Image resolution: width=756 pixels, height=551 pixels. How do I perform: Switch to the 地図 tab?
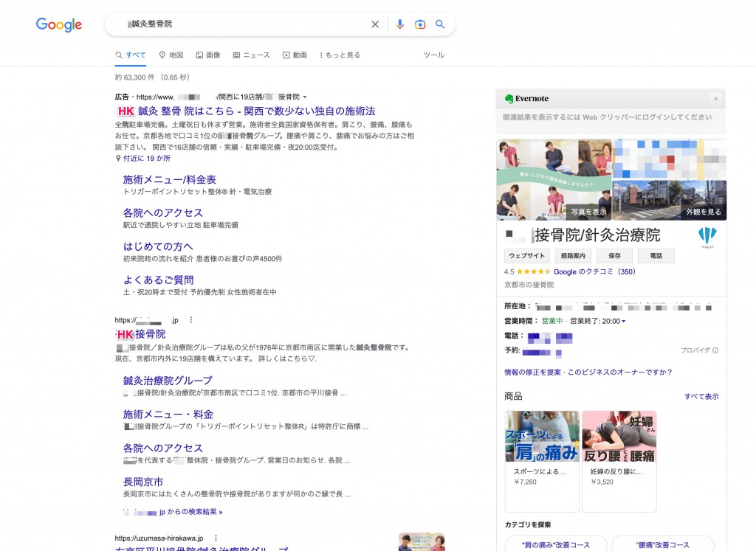point(171,55)
